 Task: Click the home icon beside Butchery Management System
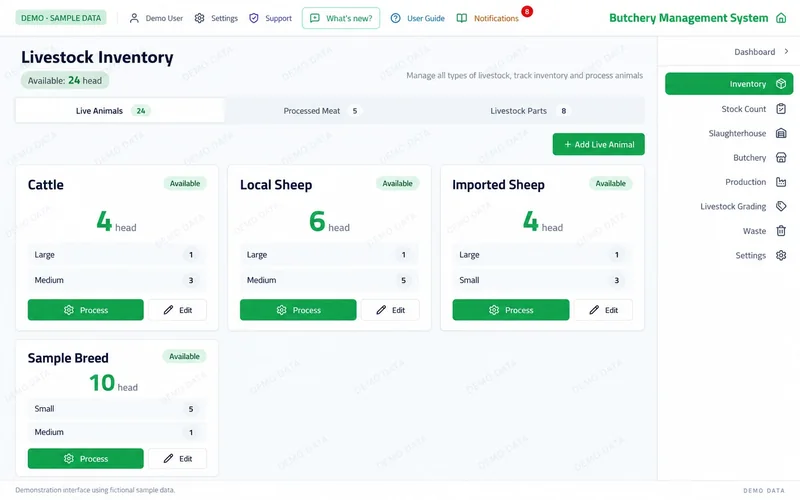[x=781, y=18]
